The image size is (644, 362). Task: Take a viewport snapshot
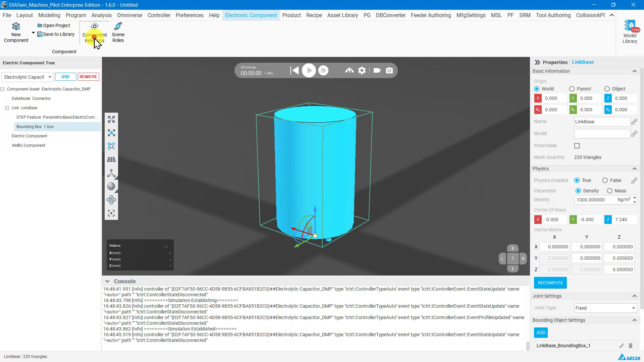click(389, 70)
